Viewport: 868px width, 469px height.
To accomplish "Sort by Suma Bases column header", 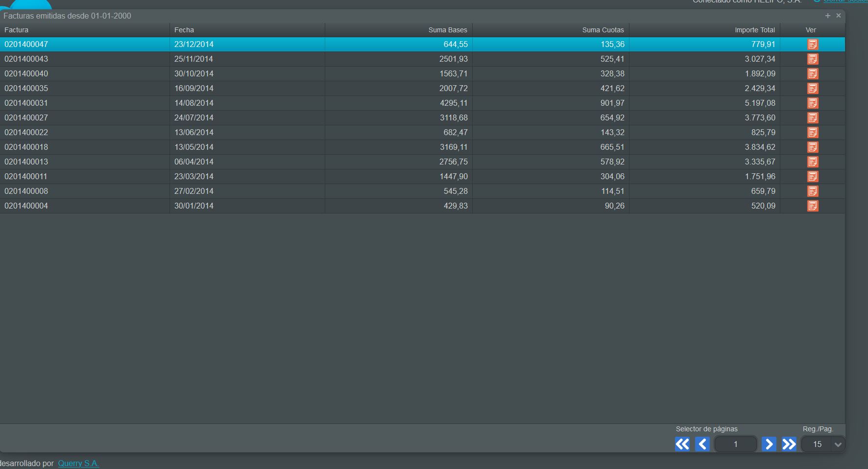I will [x=447, y=30].
